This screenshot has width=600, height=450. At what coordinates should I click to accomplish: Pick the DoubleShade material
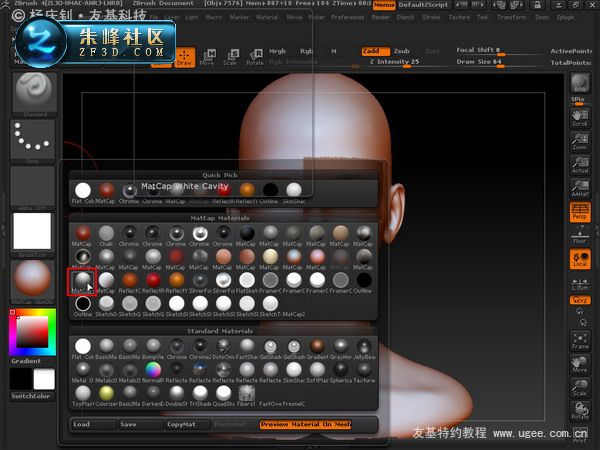(x=176, y=396)
